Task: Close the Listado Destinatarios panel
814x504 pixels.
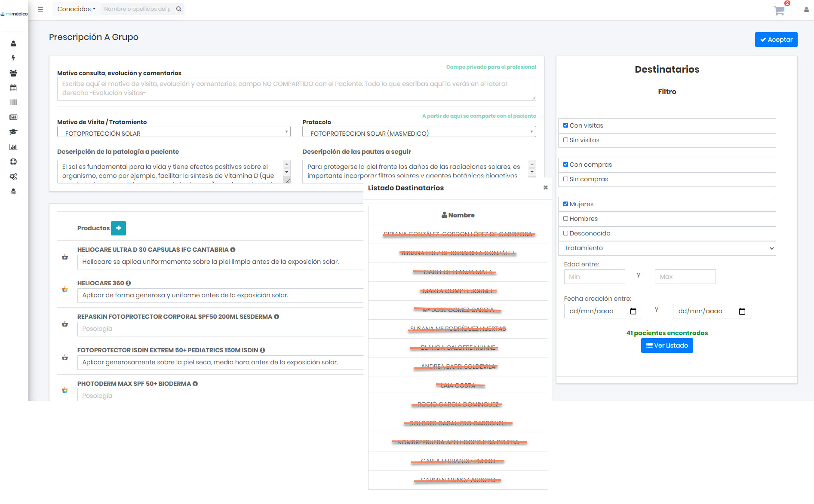Action: pos(545,188)
